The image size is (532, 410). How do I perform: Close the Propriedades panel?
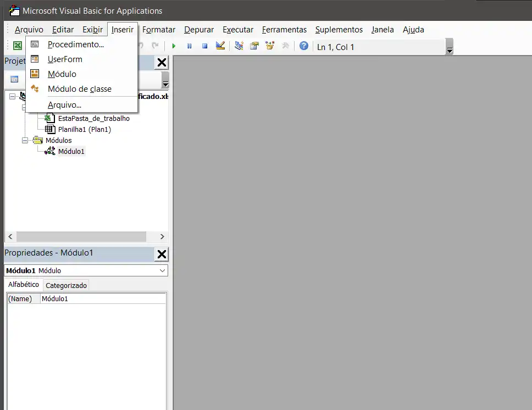pyautogui.click(x=162, y=254)
